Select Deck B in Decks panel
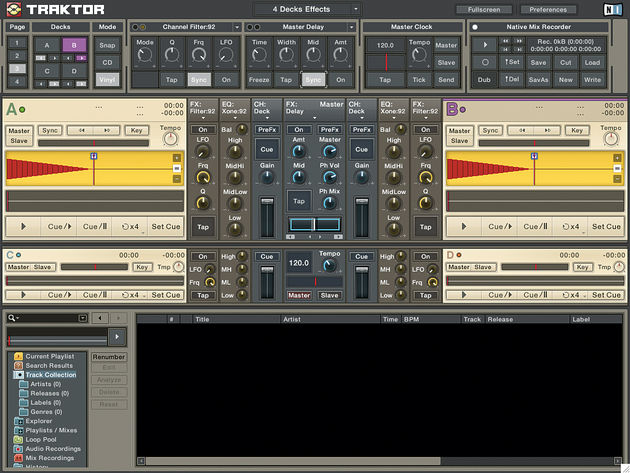Screen dimensions: 630x473 pos(74,45)
